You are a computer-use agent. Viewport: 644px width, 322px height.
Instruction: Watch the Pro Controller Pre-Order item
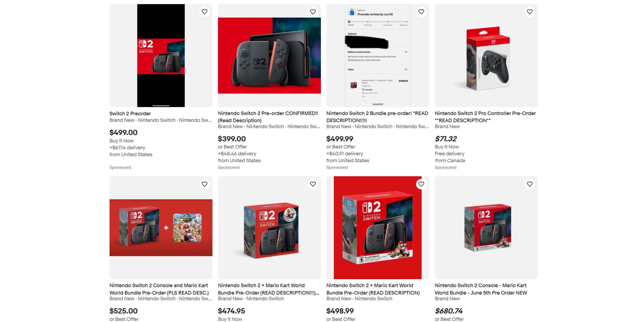pos(530,12)
